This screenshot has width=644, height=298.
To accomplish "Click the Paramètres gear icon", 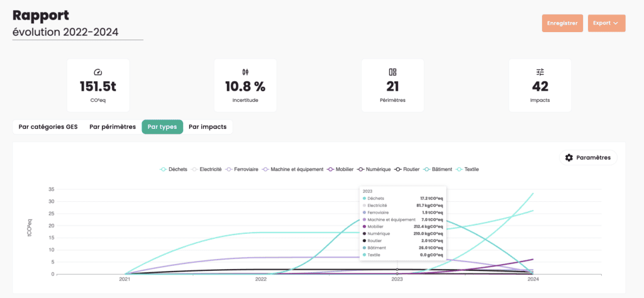I will [x=569, y=158].
